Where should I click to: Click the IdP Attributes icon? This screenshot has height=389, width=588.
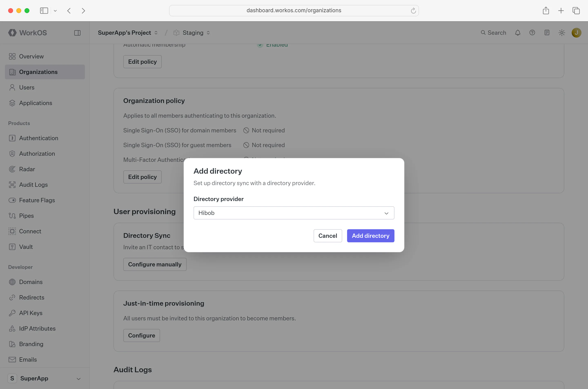(x=12, y=329)
